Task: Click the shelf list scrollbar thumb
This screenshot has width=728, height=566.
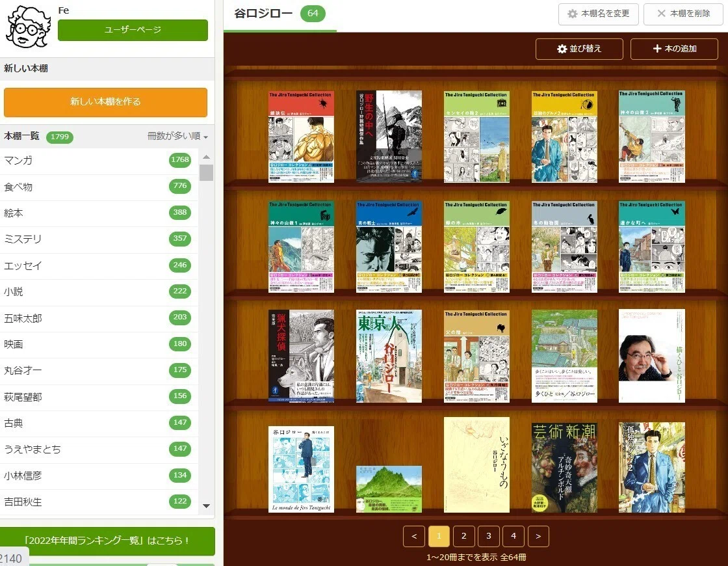Action: [x=207, y=173]
